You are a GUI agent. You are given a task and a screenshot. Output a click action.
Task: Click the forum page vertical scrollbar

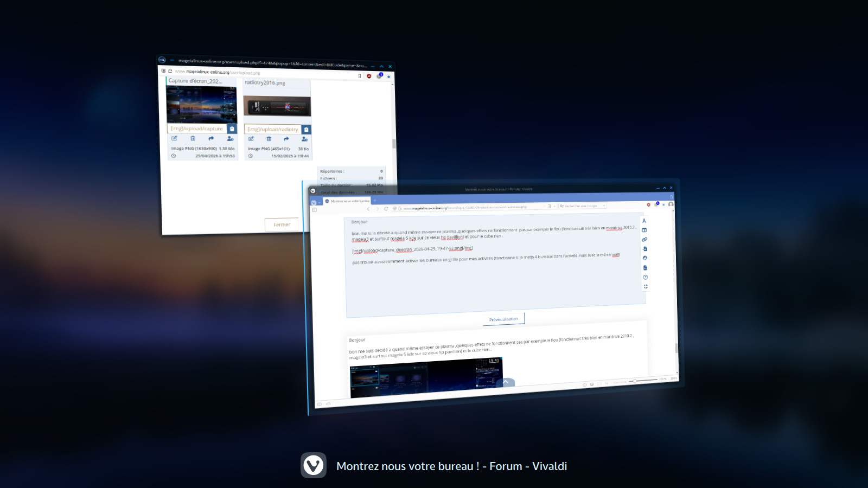[676, 348]
